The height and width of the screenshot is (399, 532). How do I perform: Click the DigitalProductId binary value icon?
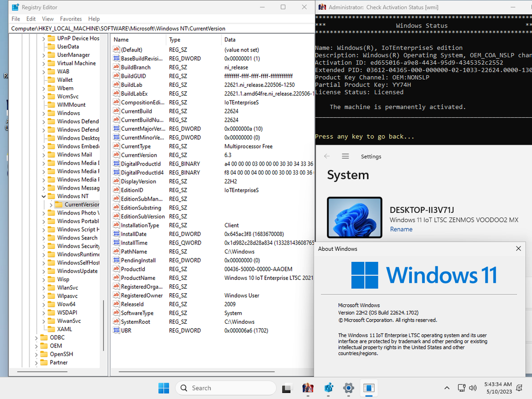click(x=116, y=164)
